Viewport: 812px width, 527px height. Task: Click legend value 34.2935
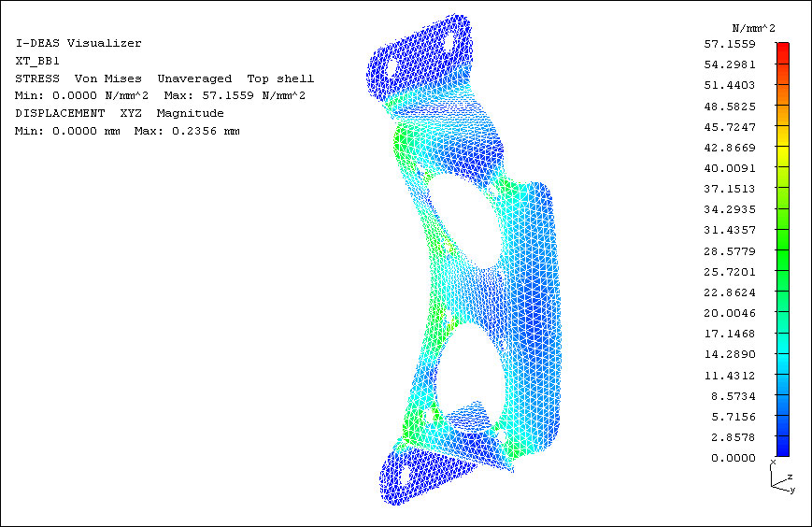point(730,209)
